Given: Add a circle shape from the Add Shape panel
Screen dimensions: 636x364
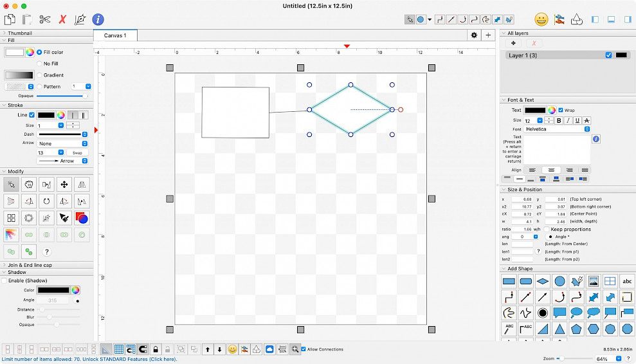Looking at the screenshot, I should [x=559, y=281].
